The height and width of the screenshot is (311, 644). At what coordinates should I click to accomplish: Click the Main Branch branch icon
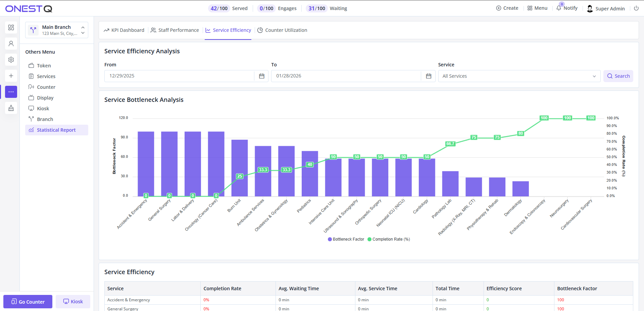click(33, 30)
